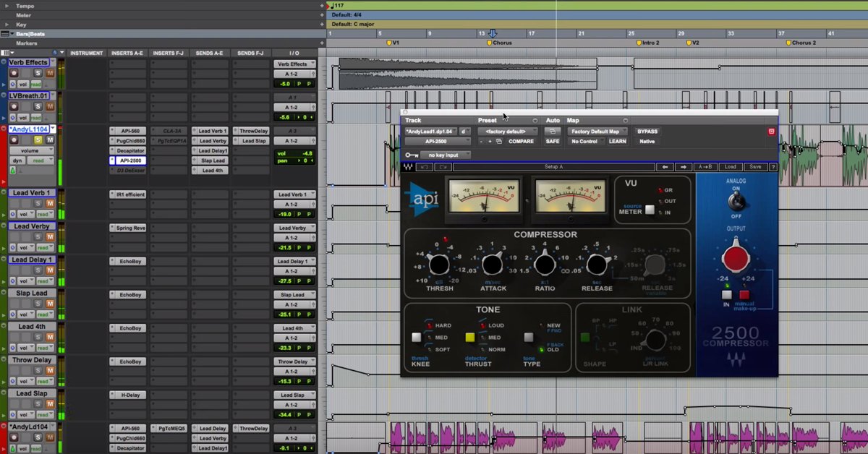This screenshot has height=454, width=868.
Task: Mute the Lead Verb 1 track
Action: click(x=50, y=204)
